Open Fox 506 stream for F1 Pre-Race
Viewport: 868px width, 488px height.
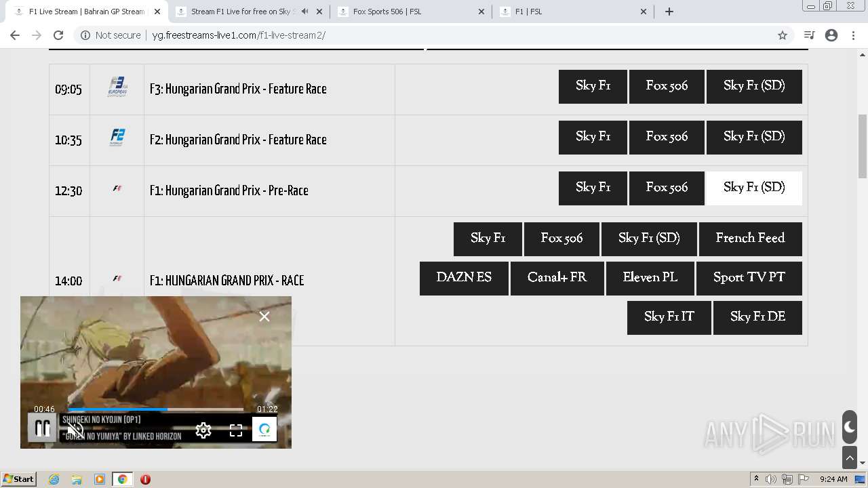pos(667,188)
